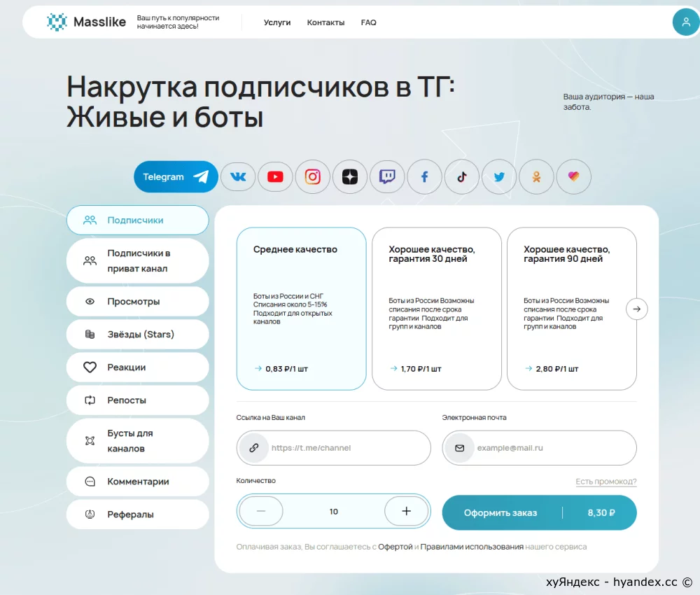Show next quality cards with arrow

tap(636, 309)
